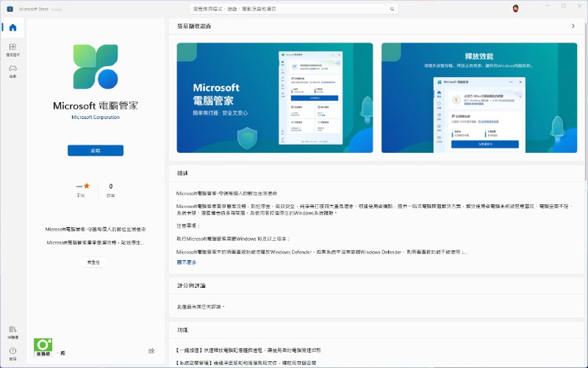The width and height of the screenshot is (588, 368).
Task: Click the 【一鍵加速】 feature line
Action: 248,350
